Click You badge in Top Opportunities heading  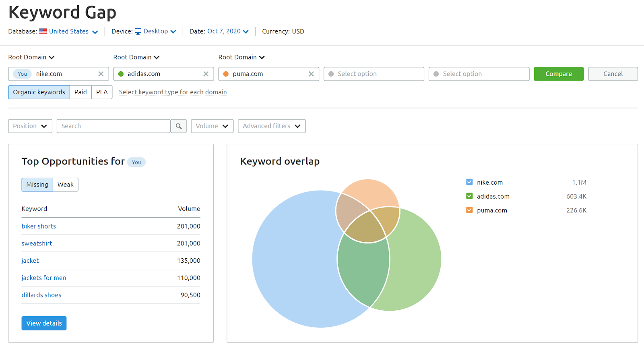coord(136,162)
